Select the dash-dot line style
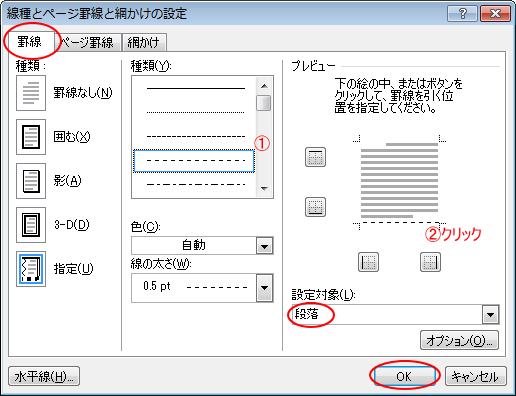The height and width of the screenshot is (396, 516). 196,184
